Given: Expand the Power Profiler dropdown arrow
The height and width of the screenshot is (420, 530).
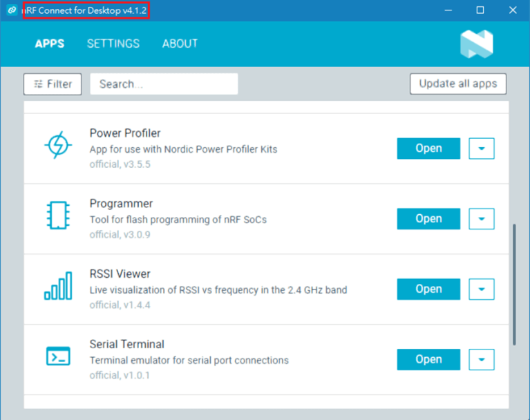Looking at the screenshot, I should (x=482, y=149).
